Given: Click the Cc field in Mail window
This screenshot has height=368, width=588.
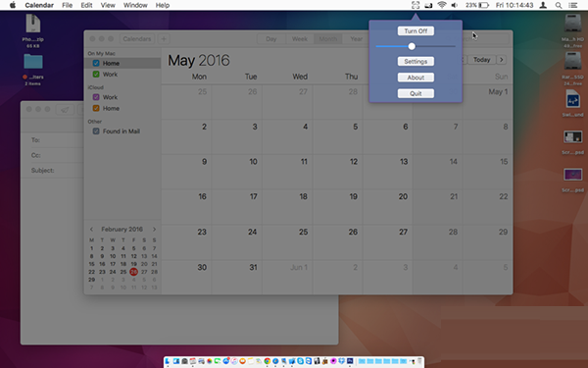Looking at the screenshot, I should [x=57, y=155].
